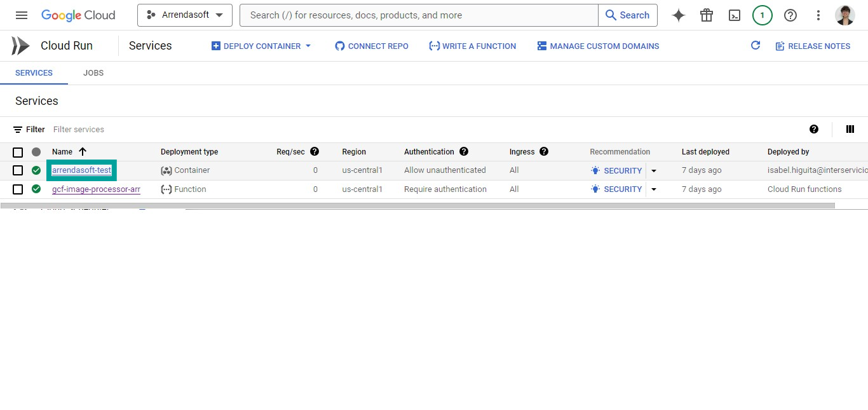
Task: Click the Deployed by column header
Action: click(x=789, y=152)
